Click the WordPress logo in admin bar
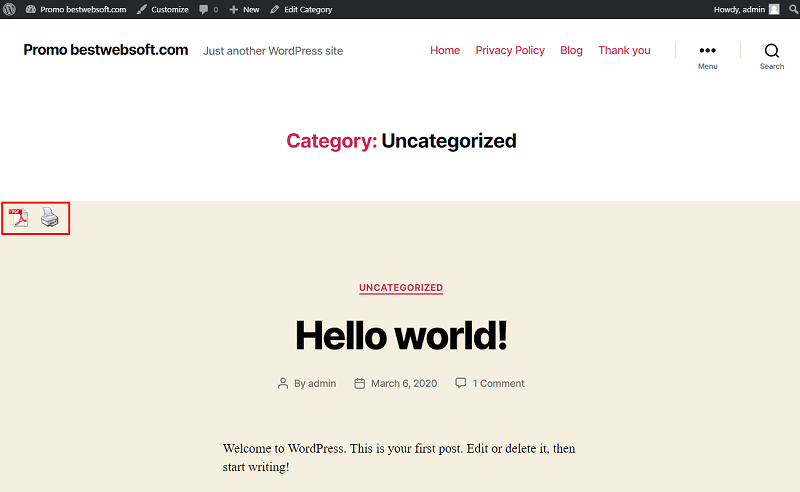The height and width of the screenshot is (492, 800). 9,9
